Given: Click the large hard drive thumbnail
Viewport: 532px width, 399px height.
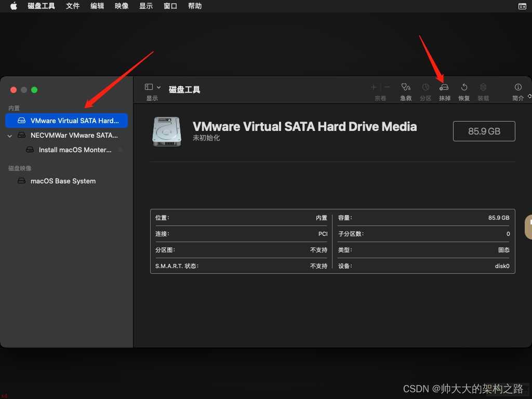Looking at the screenshot, I should (167, 131).
